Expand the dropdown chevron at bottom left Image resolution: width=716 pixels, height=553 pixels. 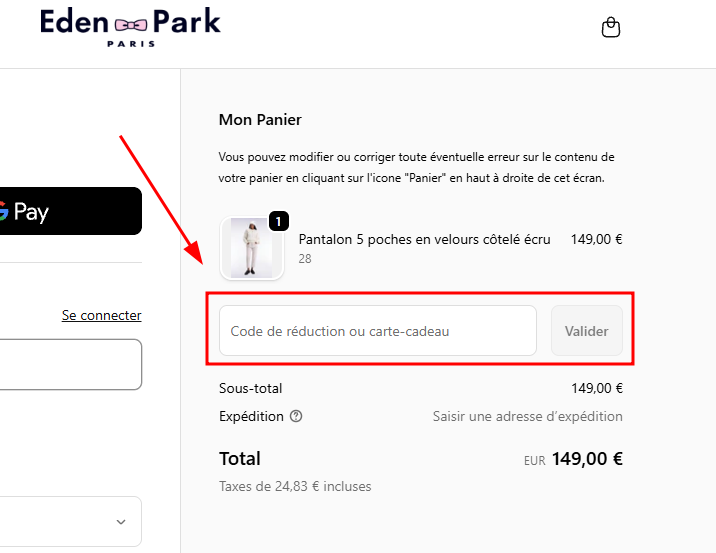pyautogui.click(x=121, y=522)
